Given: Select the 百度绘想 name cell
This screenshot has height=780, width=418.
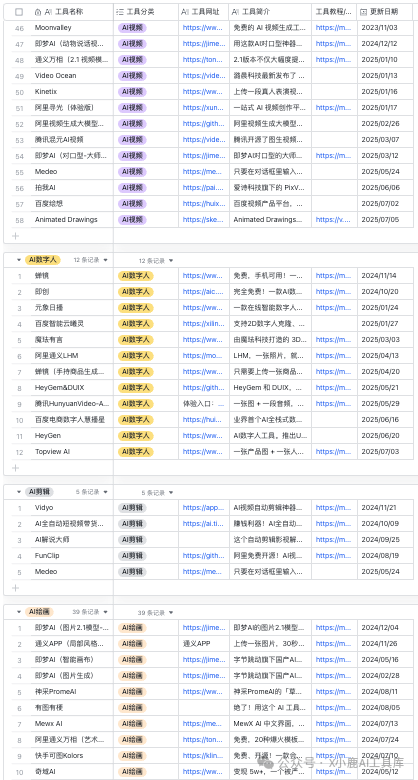Looking at the screenshot, I should (72, 203).
